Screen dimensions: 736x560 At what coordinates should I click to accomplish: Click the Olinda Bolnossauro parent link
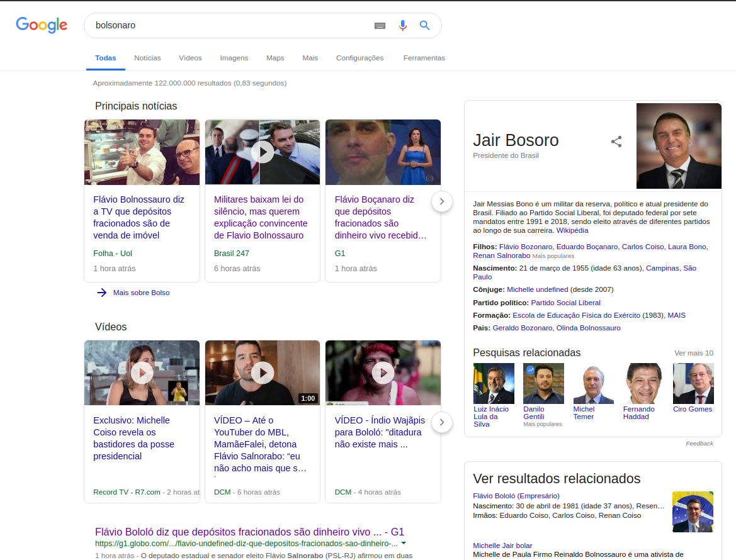589,328
